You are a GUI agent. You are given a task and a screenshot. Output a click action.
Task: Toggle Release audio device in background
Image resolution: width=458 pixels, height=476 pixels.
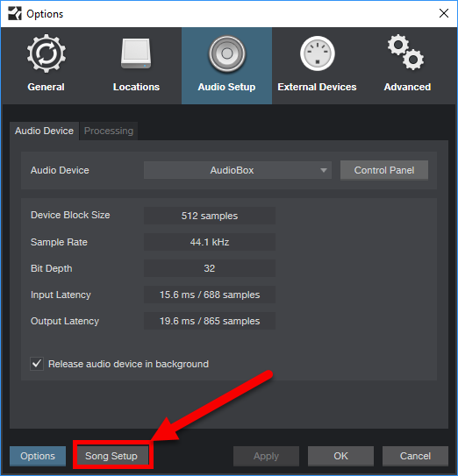click(x=37, y=364)
